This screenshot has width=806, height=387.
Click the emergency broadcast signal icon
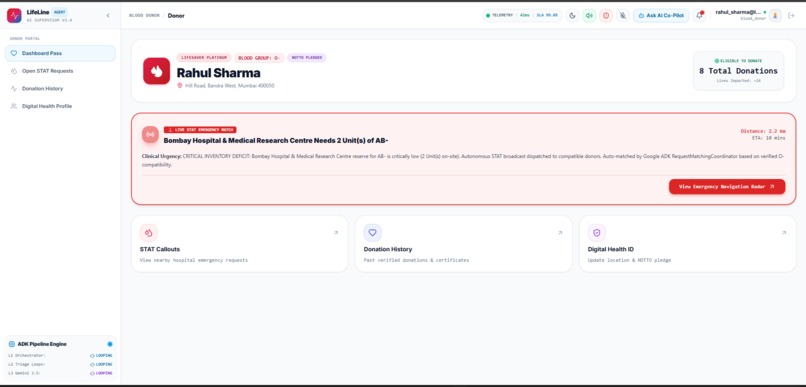[150, 134]
